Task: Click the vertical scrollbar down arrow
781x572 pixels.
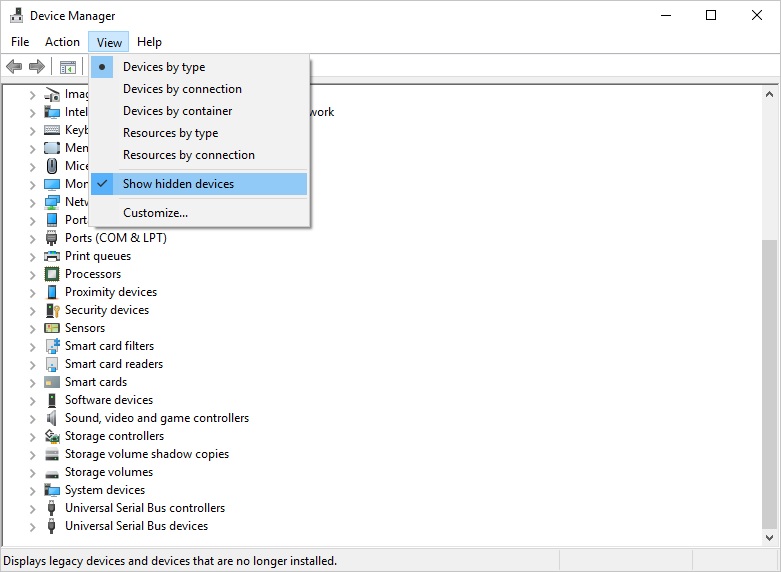Action: tap(769, 537)
